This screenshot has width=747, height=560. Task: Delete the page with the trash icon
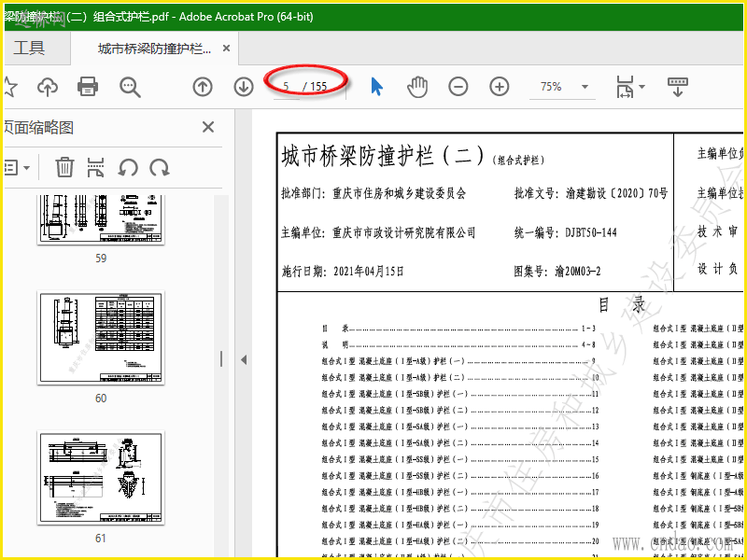pyautogui.click(x=64, y=168)
